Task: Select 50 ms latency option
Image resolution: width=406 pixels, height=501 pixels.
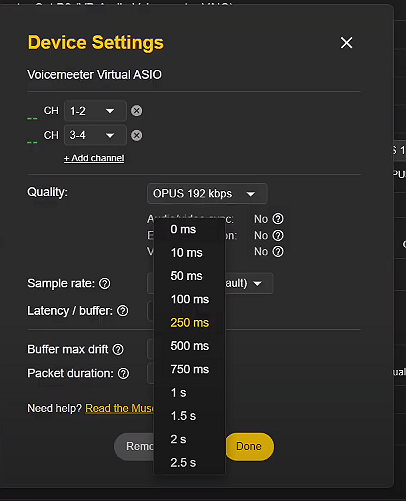Action: click(x=189, y=276)
